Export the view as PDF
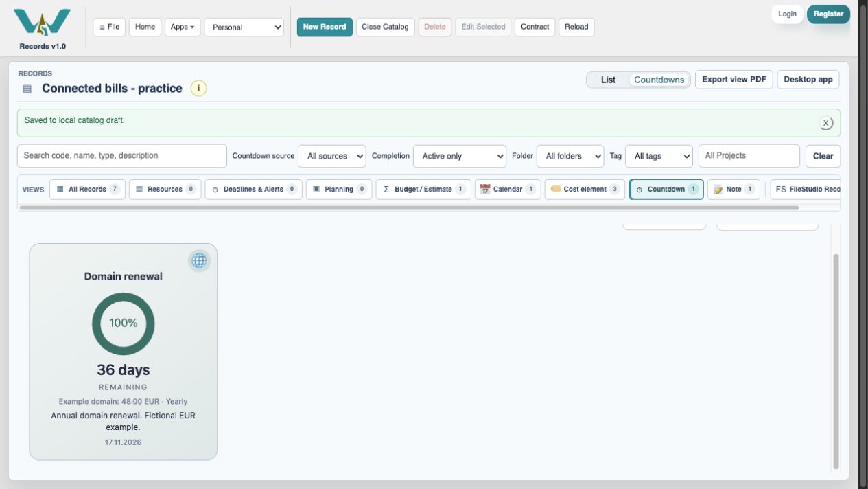Viewport: 868px width, 489px height. 734,80
